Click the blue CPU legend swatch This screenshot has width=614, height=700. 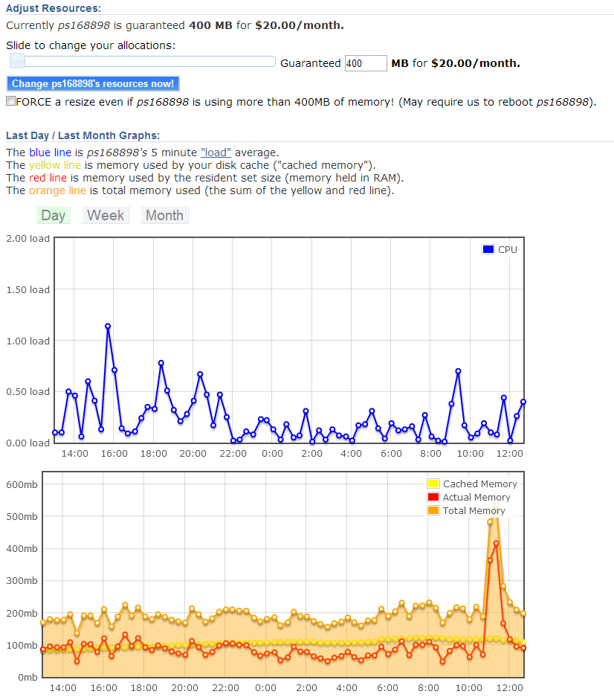[488, 249]
